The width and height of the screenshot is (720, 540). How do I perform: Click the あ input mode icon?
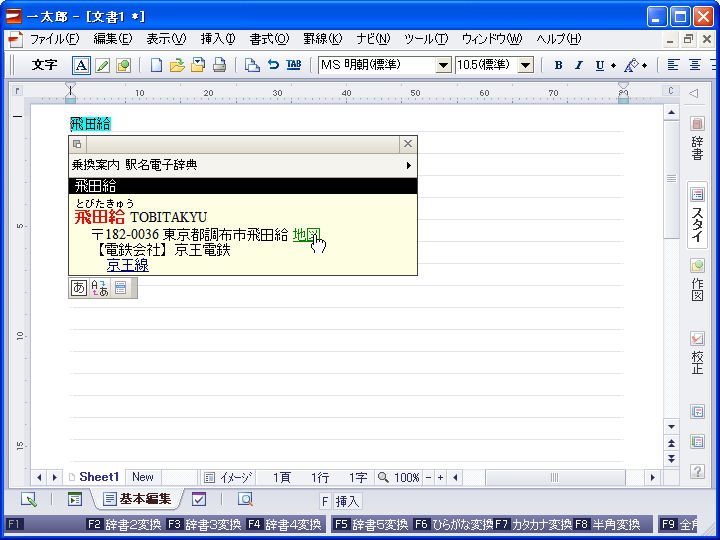(x=79, y=288)
